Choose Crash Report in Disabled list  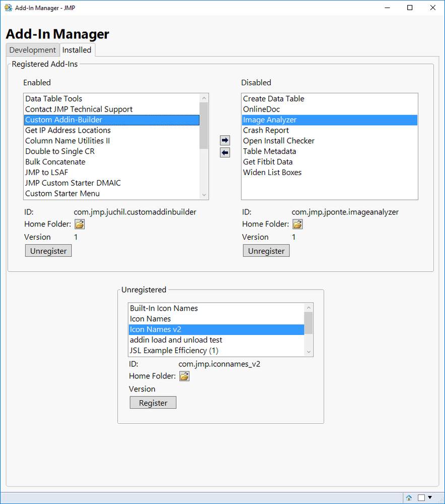click(x=266, y=130)
